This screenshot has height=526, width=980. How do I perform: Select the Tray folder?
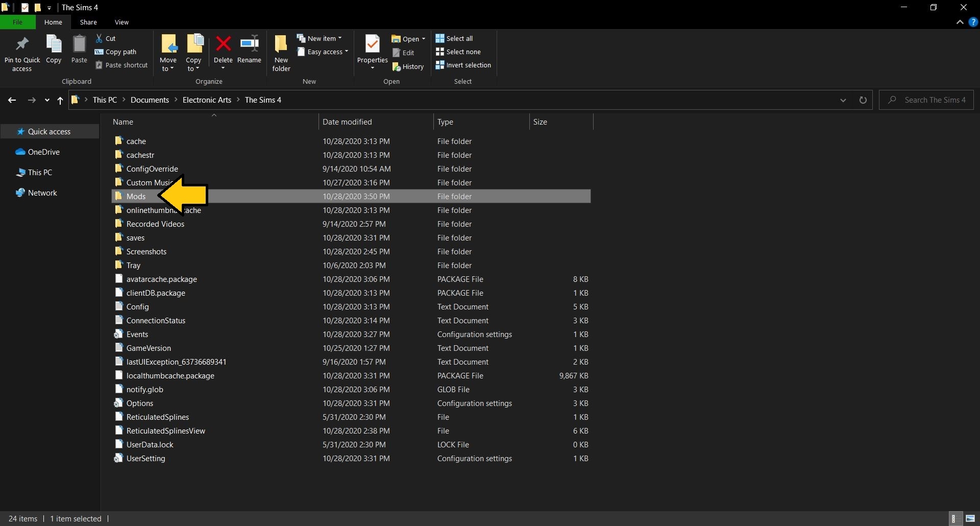point(351,265)
